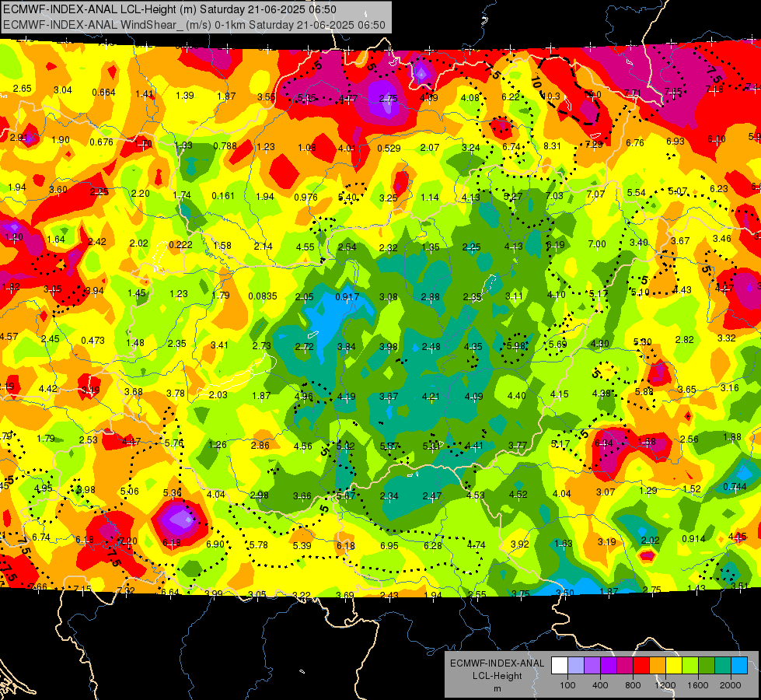Click the legend label 400
The width and height of the screenshot is (761, 700).
[600, 685]
